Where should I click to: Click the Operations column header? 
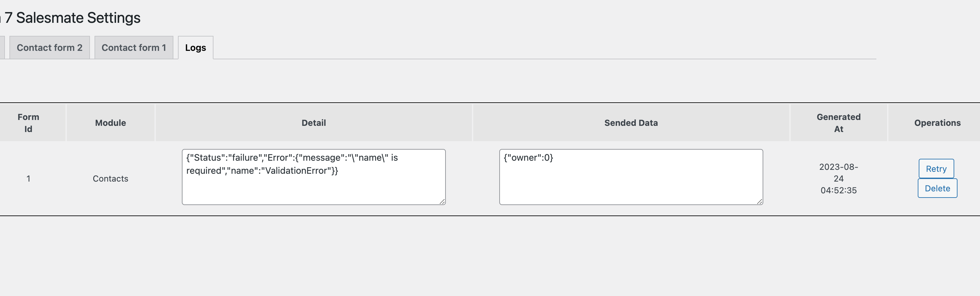click(937, 123)
